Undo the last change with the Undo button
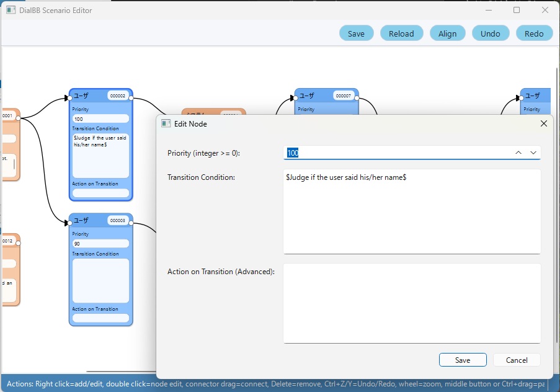This screenshot has width=560, height=392. 490,33
